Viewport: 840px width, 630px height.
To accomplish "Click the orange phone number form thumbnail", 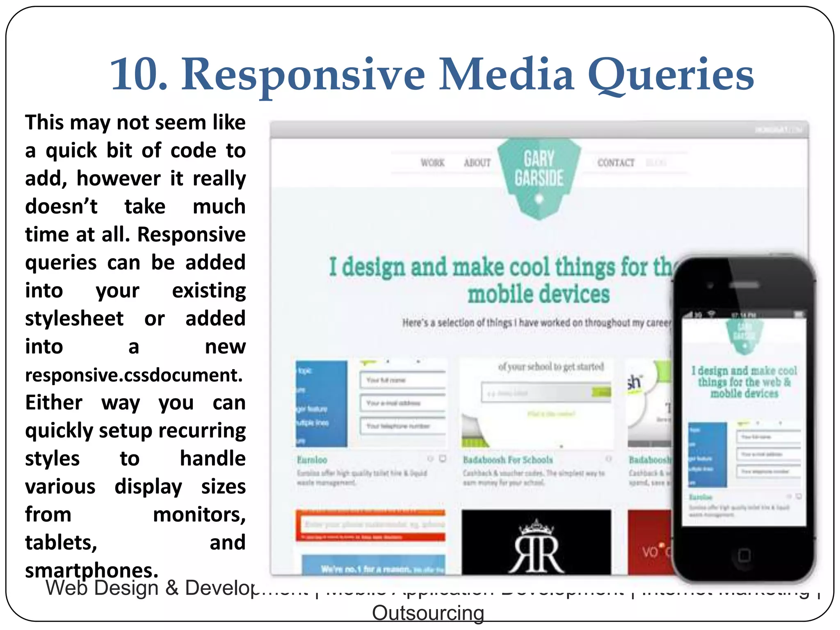I will [371, 526].
